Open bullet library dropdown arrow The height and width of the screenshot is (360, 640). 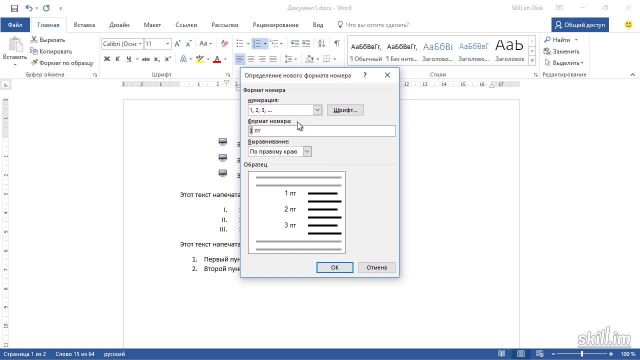pos(248,44)
